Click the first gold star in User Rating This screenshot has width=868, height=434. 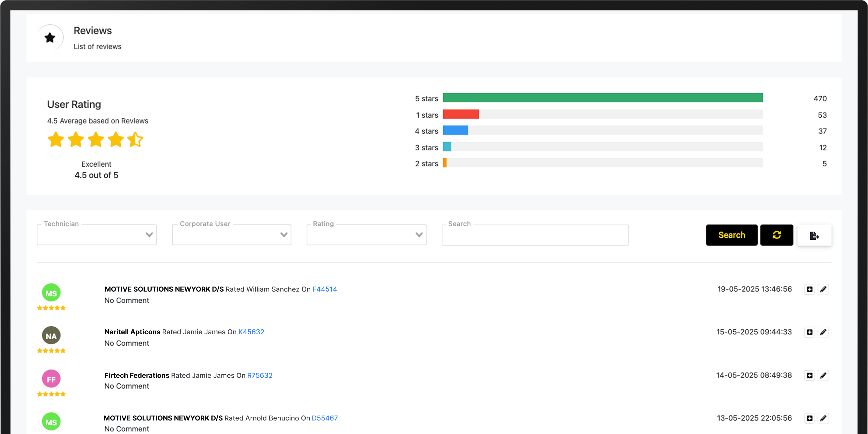pyautogui.click(x=56, y=140)
